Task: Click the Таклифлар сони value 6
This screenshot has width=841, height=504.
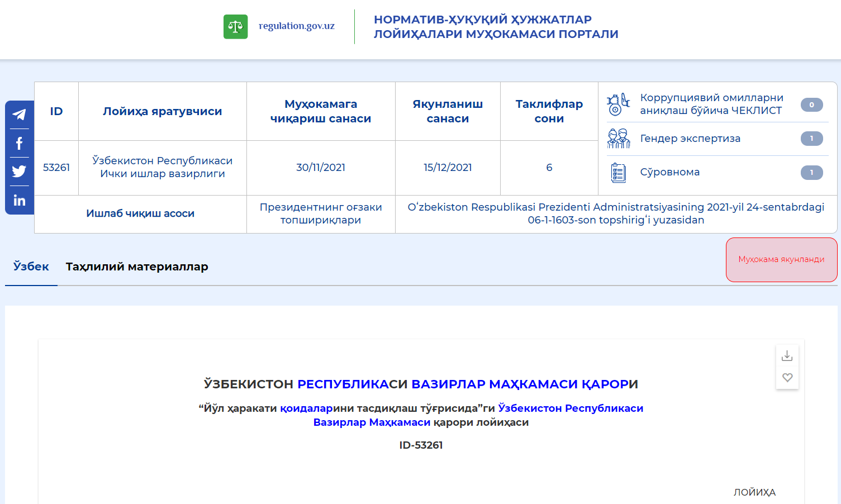Action: (549, 168)
